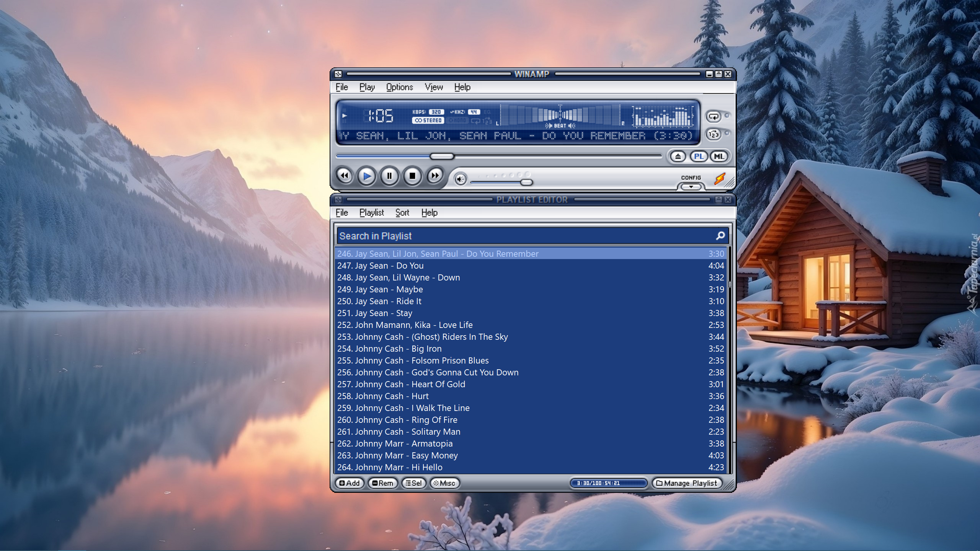Stop playback with the Stop button

412,176
